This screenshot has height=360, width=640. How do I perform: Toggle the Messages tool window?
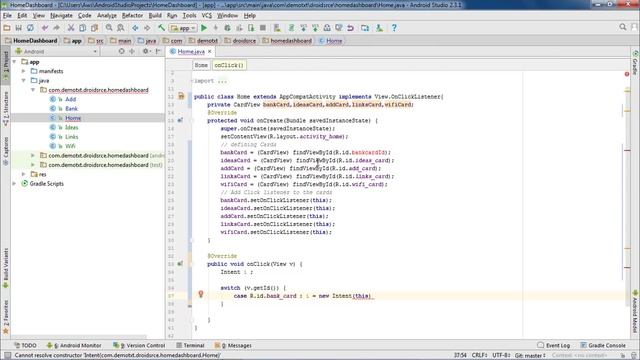233,345
